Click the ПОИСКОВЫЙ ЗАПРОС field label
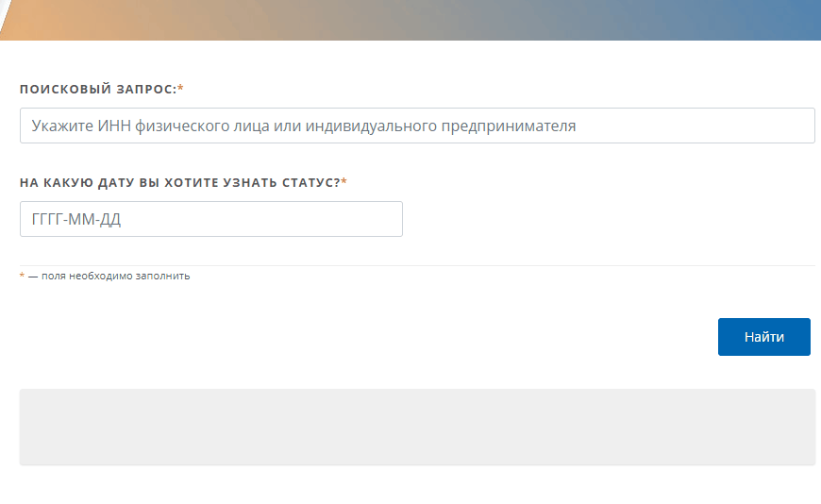This screenshot has height=504, width=821. point(98,89)
